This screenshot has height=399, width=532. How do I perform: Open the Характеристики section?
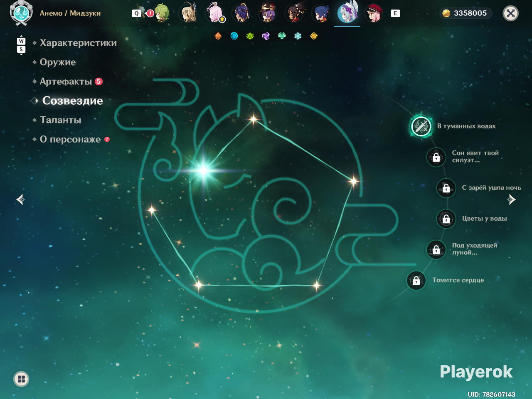(78, 43)
